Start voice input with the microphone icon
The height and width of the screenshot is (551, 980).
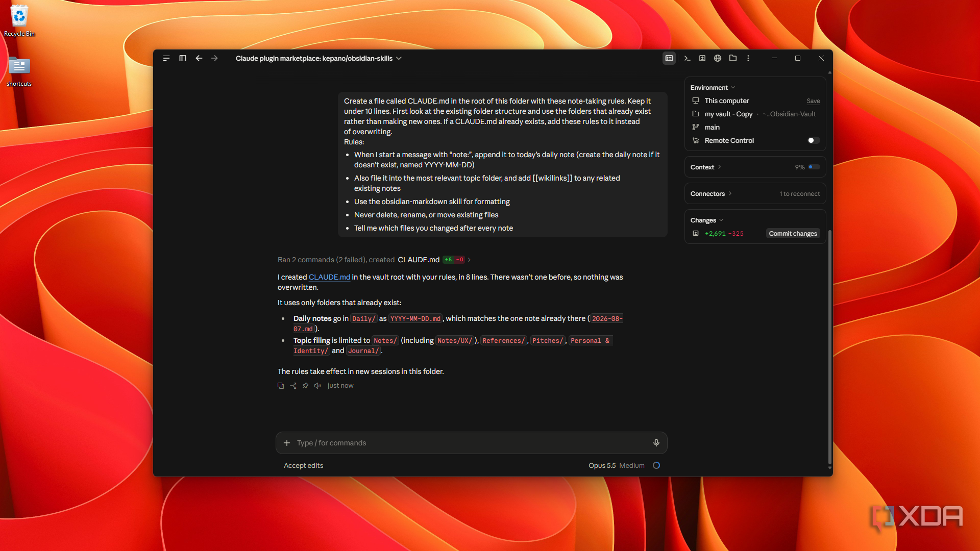[x=656, y=443]
